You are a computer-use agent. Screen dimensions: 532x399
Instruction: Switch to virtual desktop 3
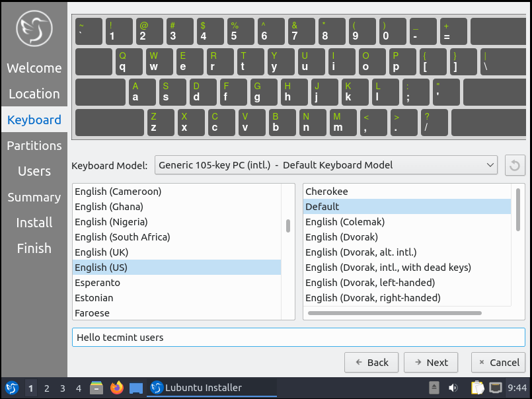point(63,388)
